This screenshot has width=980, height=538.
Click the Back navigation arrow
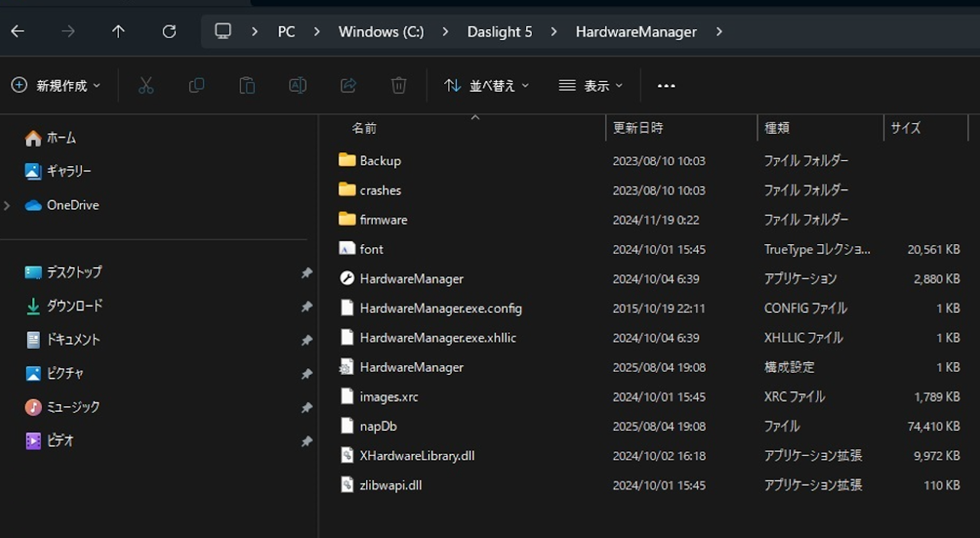point(18,31)
